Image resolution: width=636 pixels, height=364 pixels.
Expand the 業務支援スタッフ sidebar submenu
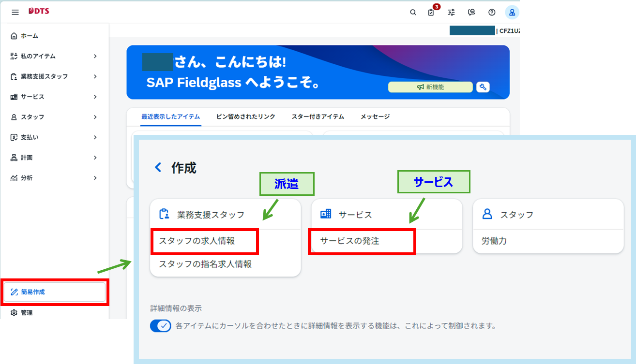[95, 76]
